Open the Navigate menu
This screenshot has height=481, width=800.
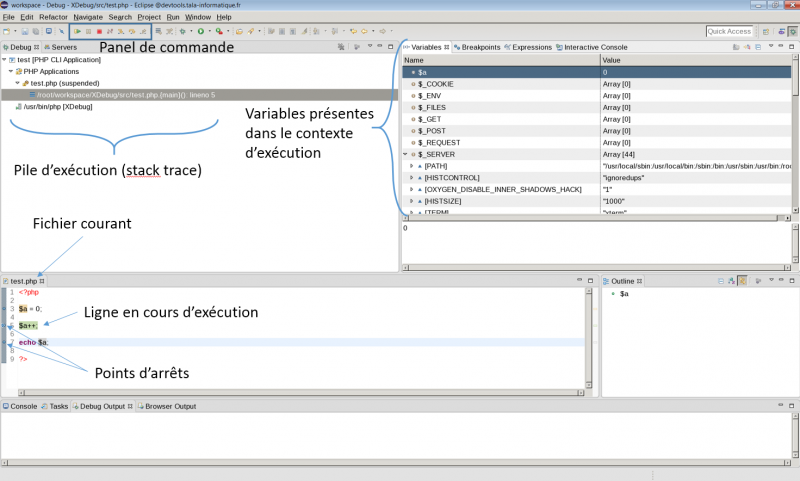point(87,17)
